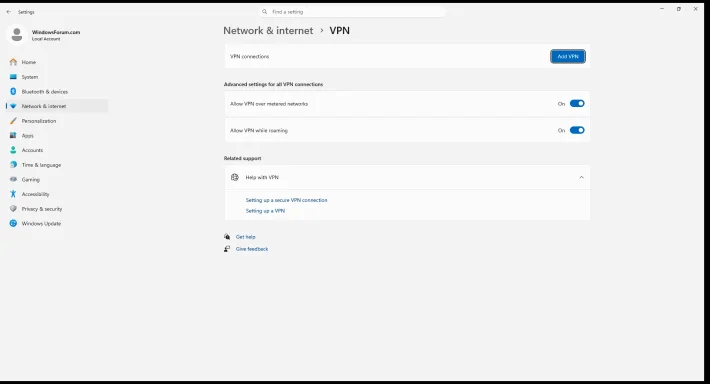Screen dimensions: 710x384
Task: Click the Find a setting search box
Action: point(352,12)
